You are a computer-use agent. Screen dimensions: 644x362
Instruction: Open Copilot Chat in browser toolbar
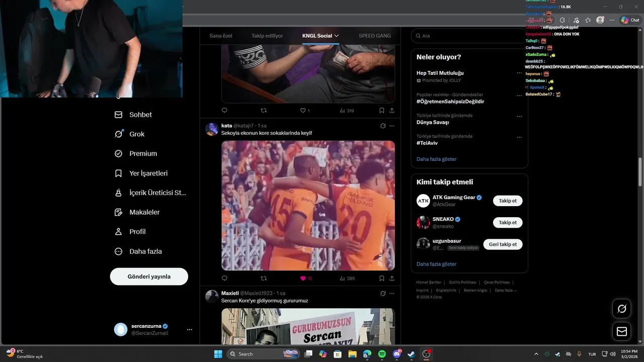630,20
